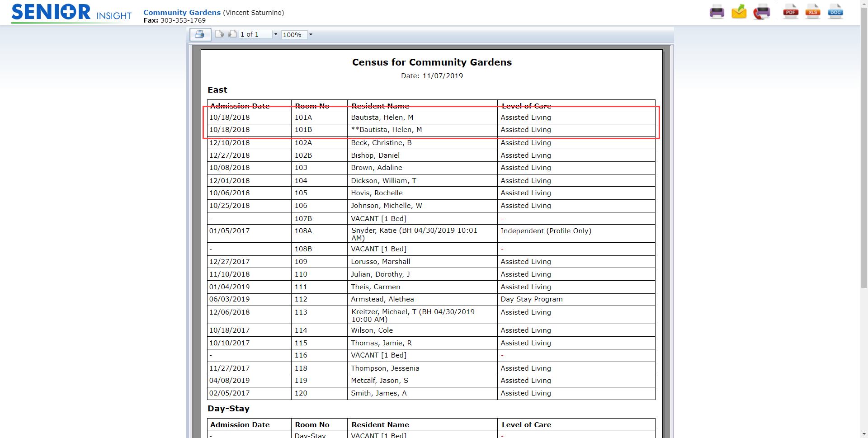868x438 pixels.
Task: Click the Fax number 303-353-1769 text
Action: pos(183,20)
